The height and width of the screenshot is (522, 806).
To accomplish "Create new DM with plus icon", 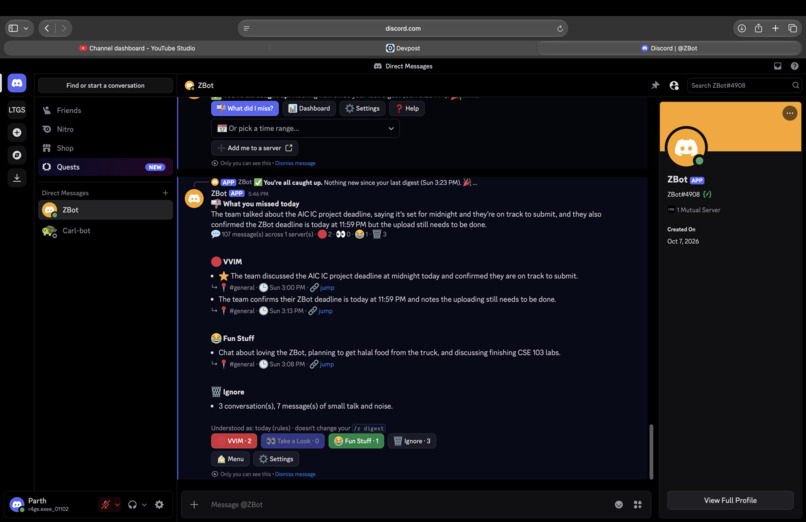I will point(165,193).
